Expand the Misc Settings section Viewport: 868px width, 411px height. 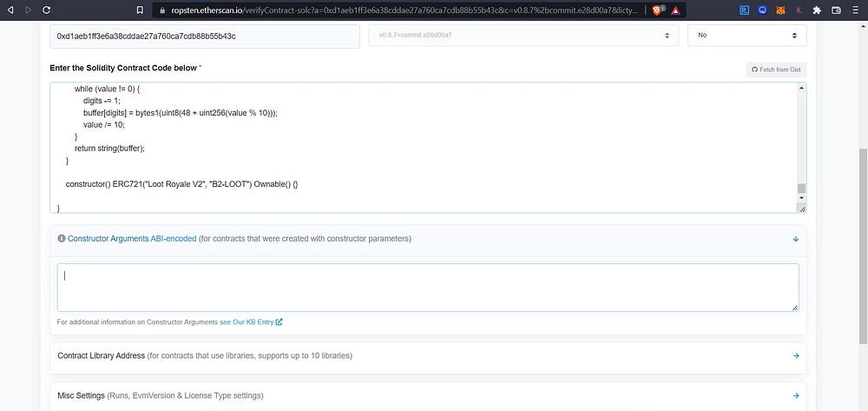tap(796, 395)
